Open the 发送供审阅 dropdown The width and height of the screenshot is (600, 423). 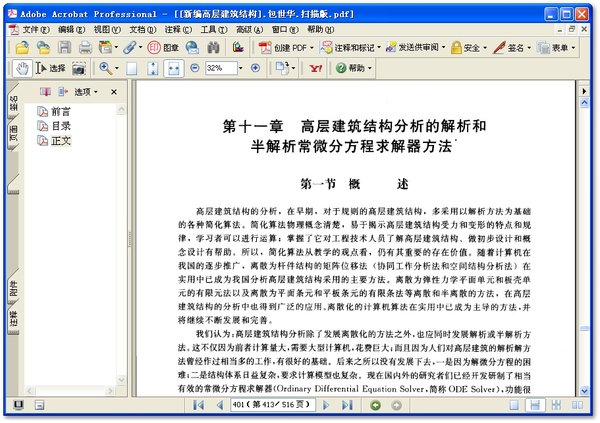coord(443,48)
